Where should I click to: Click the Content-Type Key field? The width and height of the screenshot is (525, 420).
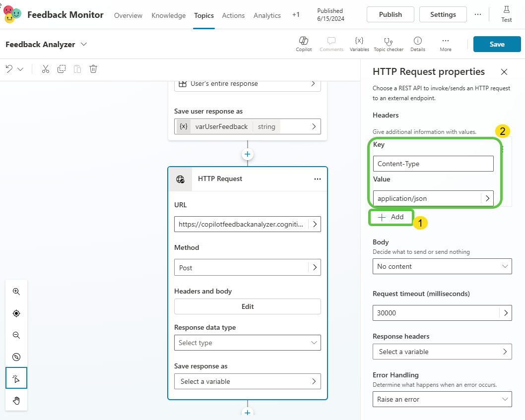433,164
